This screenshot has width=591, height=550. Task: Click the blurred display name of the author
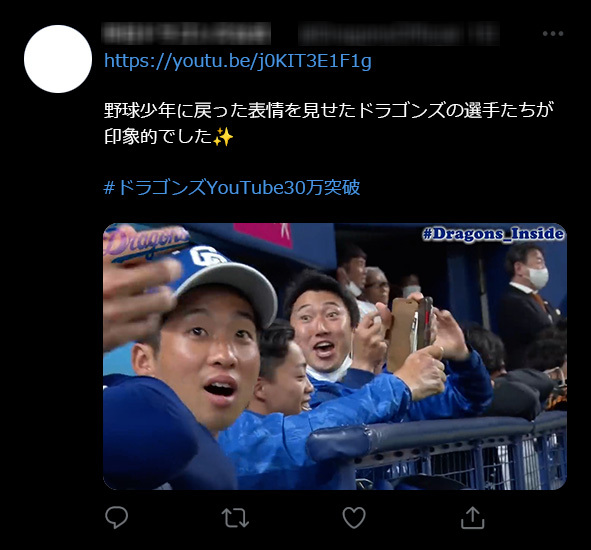click(187, 33)
